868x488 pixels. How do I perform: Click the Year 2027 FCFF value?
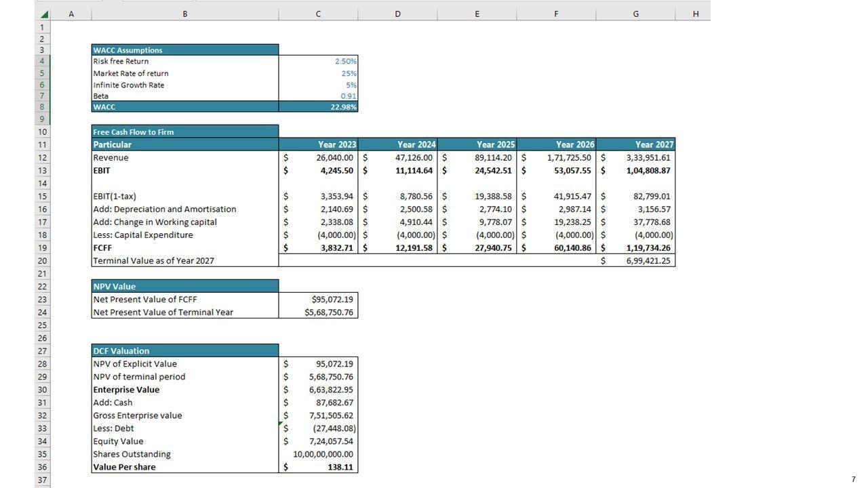click(x=635, y=248)
